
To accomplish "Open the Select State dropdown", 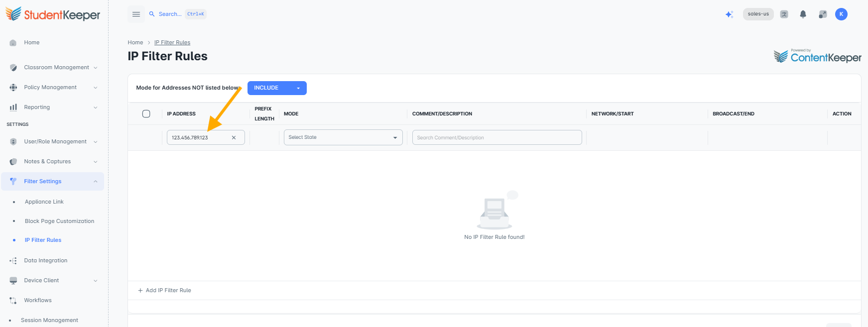I will coord(343,137).
